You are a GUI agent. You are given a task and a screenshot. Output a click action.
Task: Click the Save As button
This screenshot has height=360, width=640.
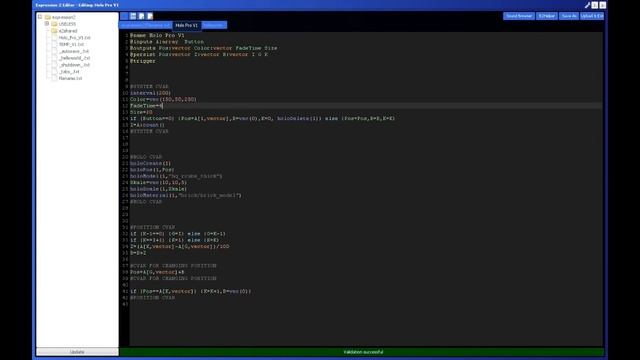[569, 16]
